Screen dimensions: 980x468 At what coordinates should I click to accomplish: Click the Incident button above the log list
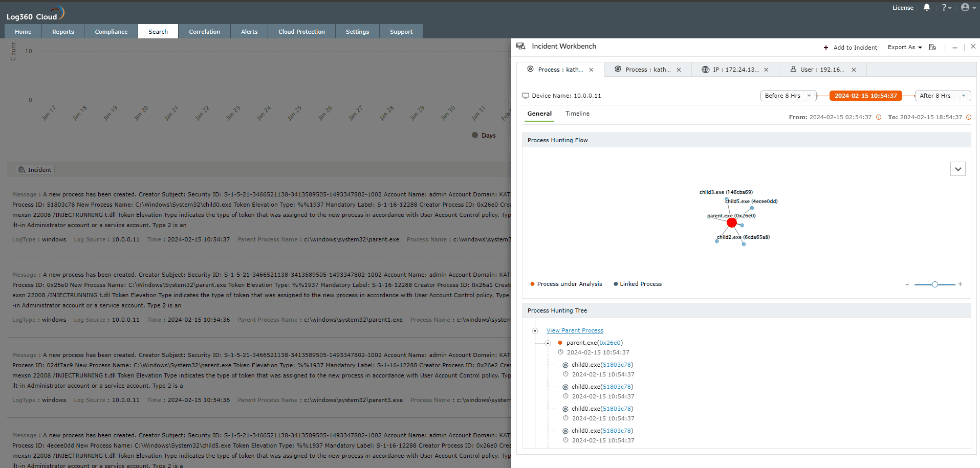coord(35,170)
